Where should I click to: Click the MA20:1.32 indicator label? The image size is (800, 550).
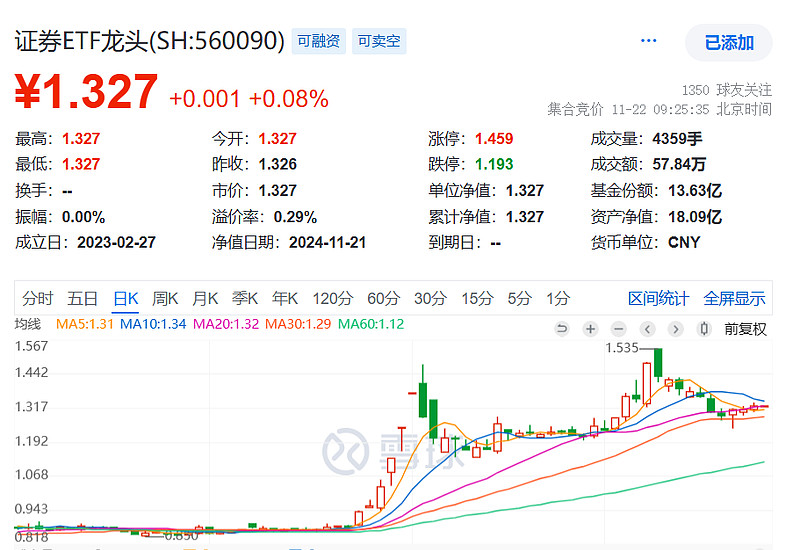click(226, 324)
